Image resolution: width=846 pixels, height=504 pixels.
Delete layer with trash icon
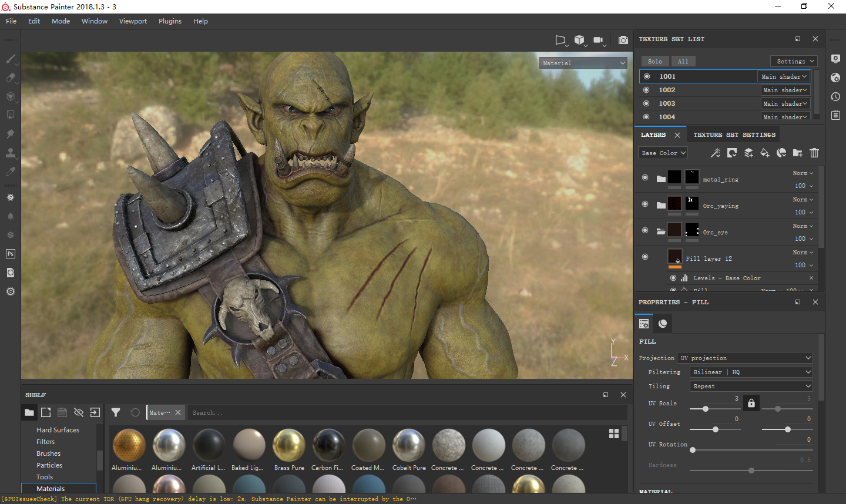click(x=814, y=153)
